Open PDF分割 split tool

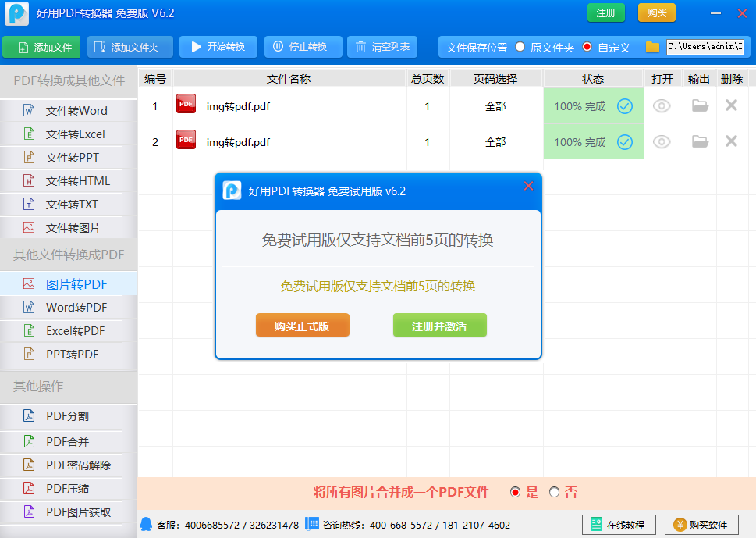click(68, 416)
